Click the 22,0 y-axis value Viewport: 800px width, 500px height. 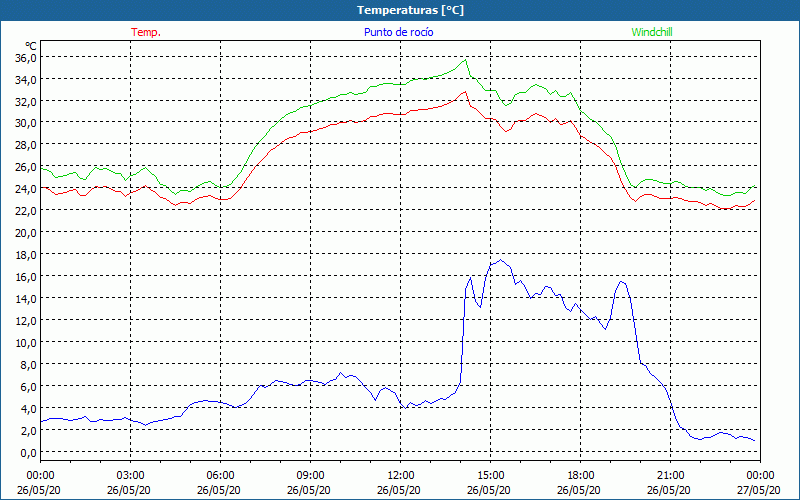(x=26, y=211)
